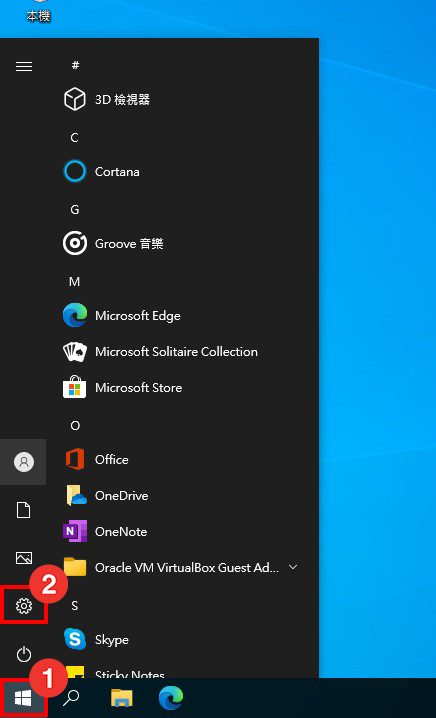The height and width of the screenshot is (718, 436).
Task: Launch Cortana from app list text
Action: point(117,172)
